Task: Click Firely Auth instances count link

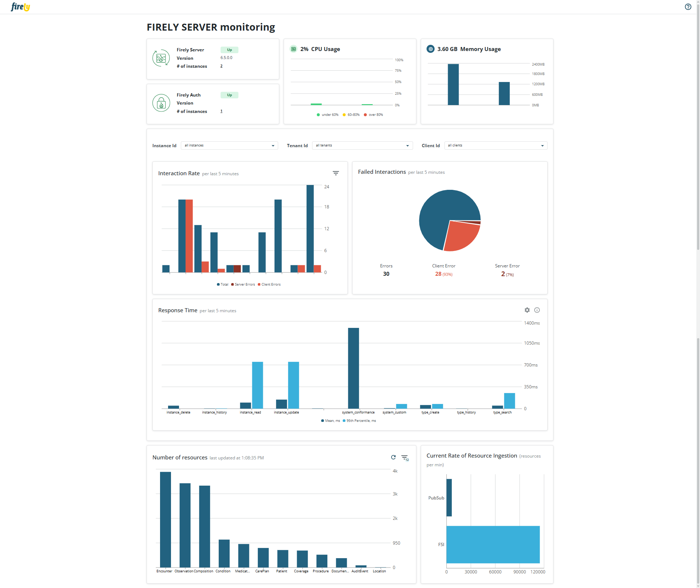Action: [x=221, y=111]
